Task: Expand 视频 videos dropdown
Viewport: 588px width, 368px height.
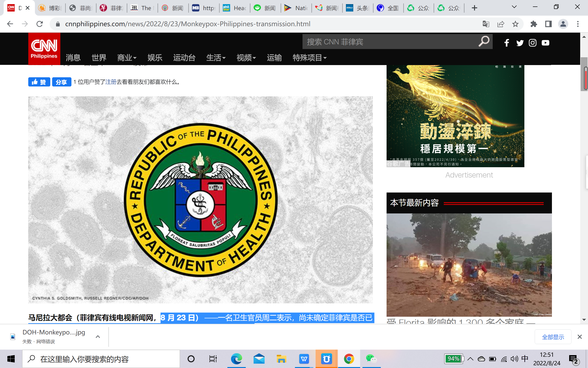Action: coord(246,58)
